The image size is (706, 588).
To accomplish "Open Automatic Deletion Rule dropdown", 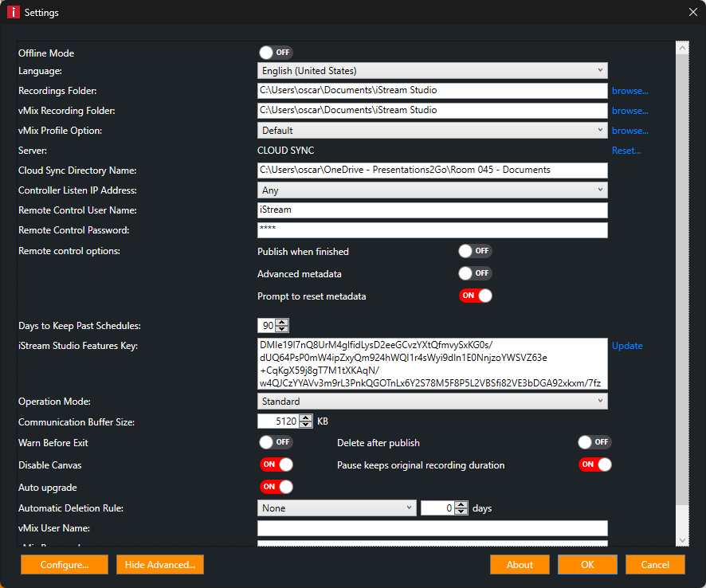I will (336, 508).
